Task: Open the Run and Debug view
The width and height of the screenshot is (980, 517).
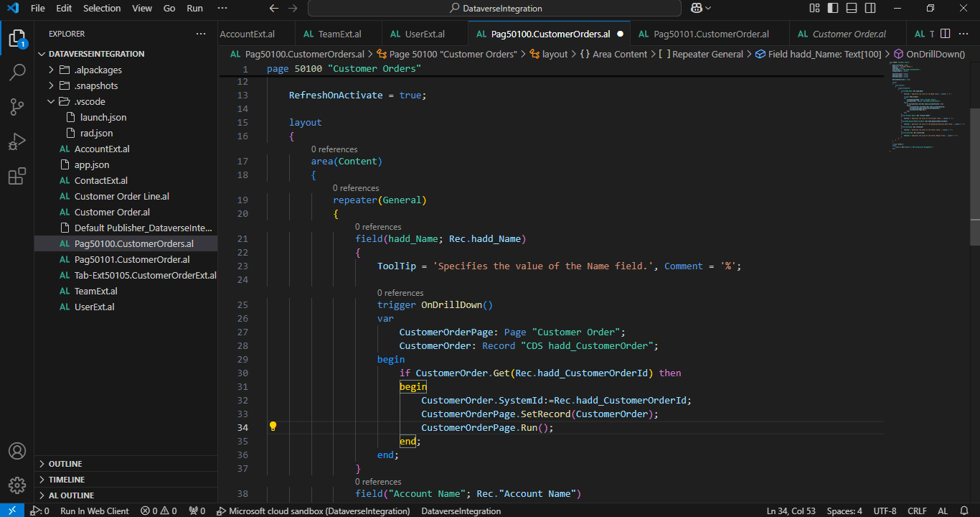Action: [x=17, y=141]
